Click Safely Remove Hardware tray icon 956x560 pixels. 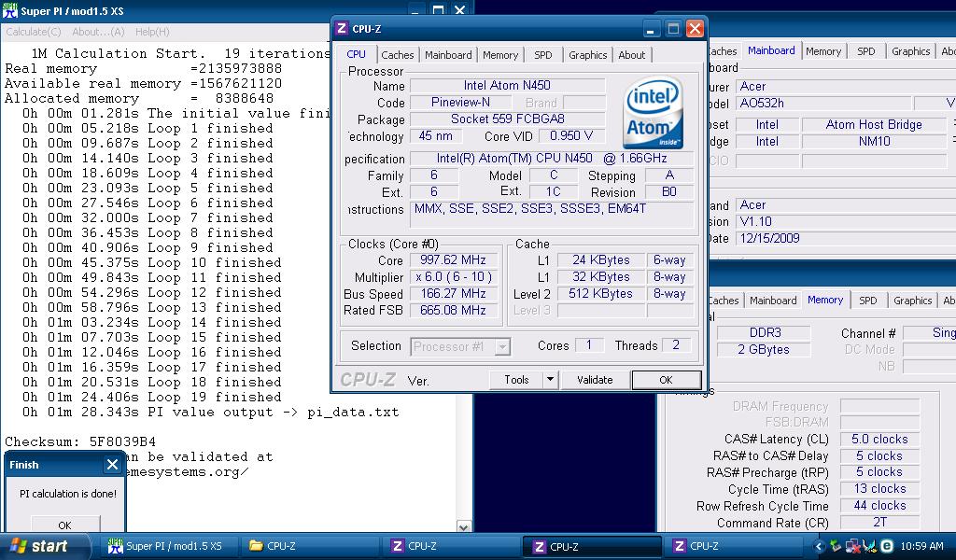(x=836, y=546)
